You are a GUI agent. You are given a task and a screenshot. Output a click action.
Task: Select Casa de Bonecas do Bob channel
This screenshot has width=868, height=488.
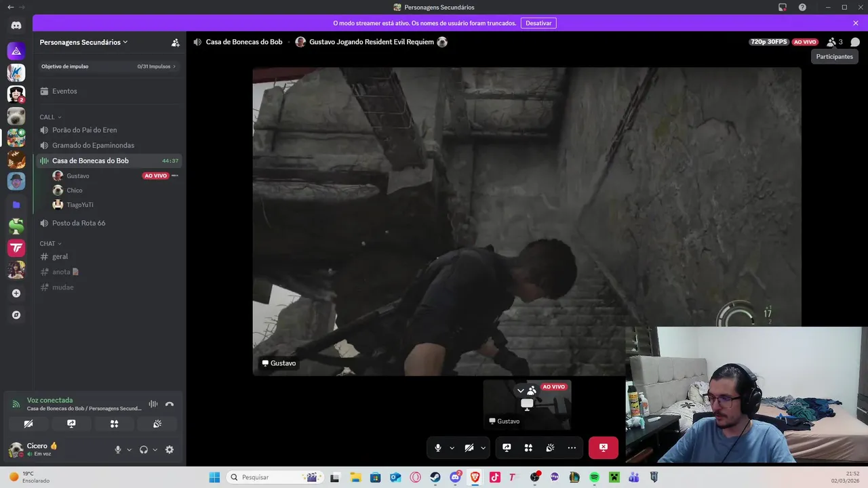click(109, 161)
